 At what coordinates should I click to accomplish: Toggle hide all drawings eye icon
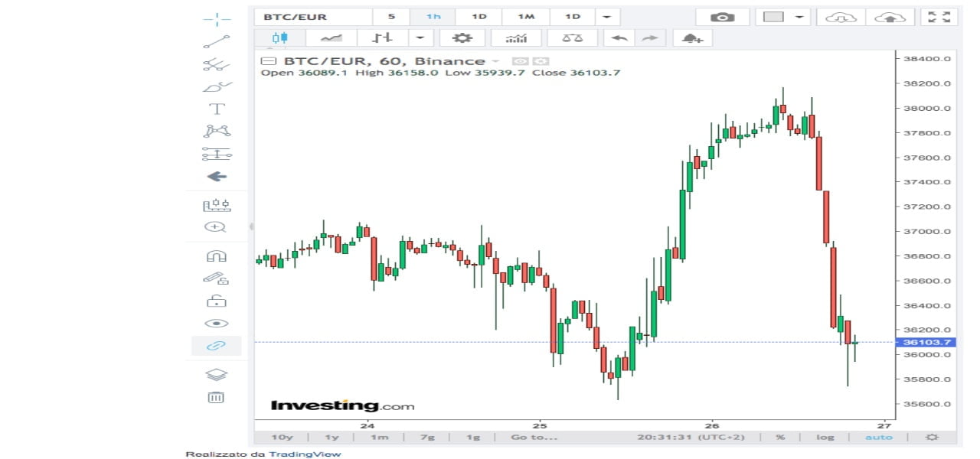point(217,324)
